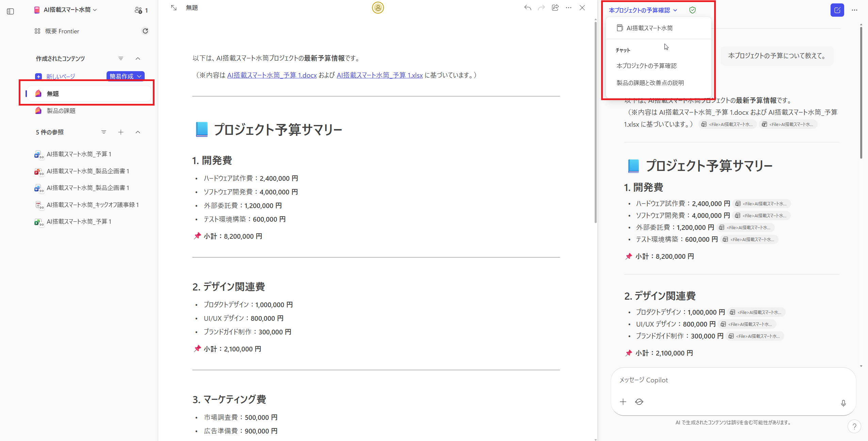Screen dimensions: 868x441
Task: Click the undo arrow in the toolbar
Action: click(528, 7)
